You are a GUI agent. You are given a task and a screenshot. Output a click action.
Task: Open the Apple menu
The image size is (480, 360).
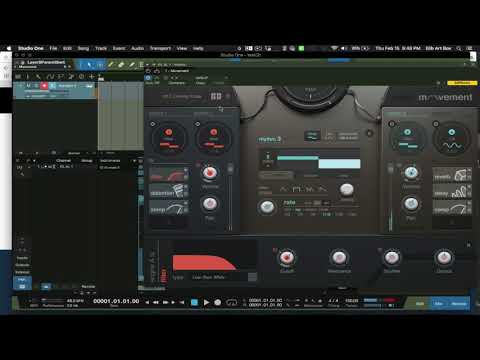pos(9,48)
